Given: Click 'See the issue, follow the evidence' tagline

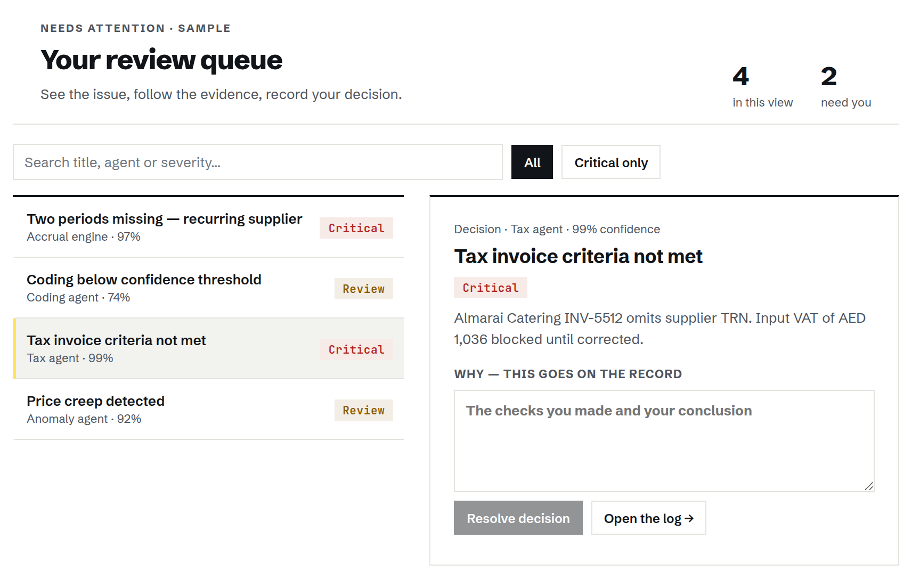Looking at the screenshot, I should (x=221, y=94).
